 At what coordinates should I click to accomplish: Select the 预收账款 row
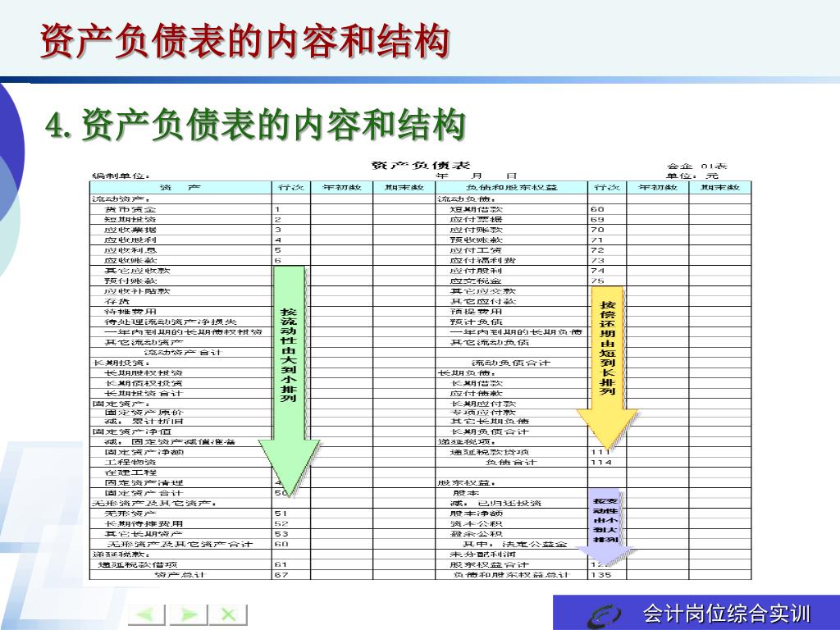477,240
